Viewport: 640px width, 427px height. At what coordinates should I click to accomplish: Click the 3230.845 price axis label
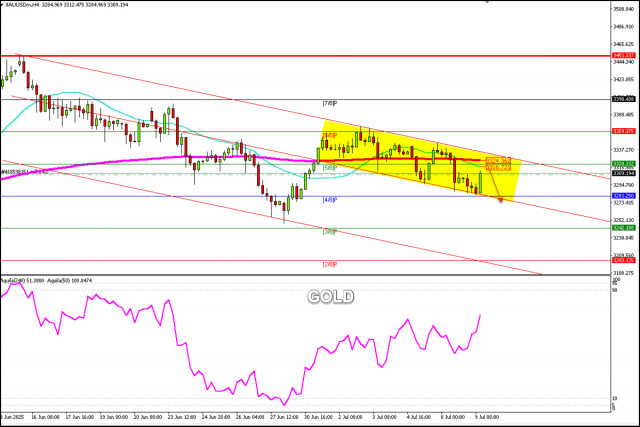tap(624, 238)
